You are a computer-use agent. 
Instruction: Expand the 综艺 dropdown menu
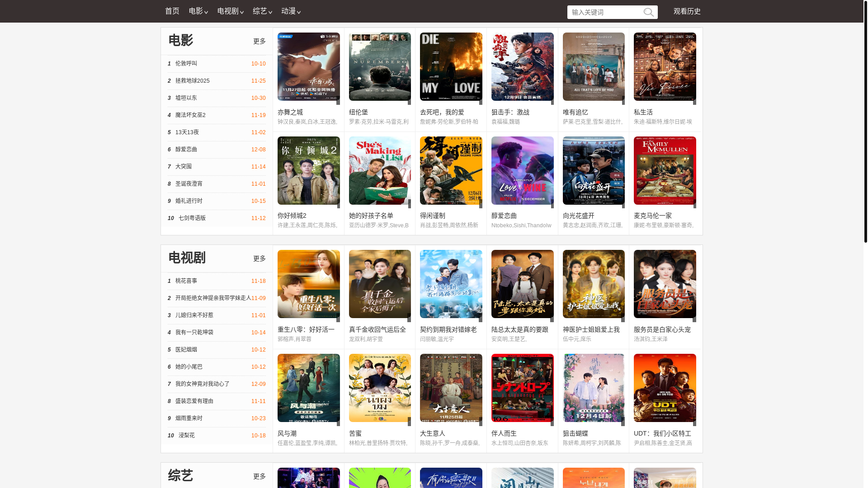(262, 11)
